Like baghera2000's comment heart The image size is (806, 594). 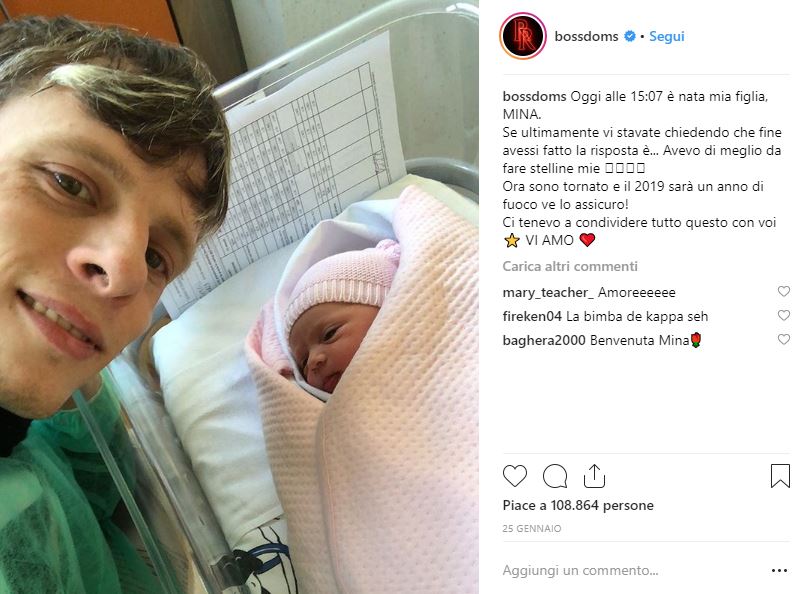(783, 339)
